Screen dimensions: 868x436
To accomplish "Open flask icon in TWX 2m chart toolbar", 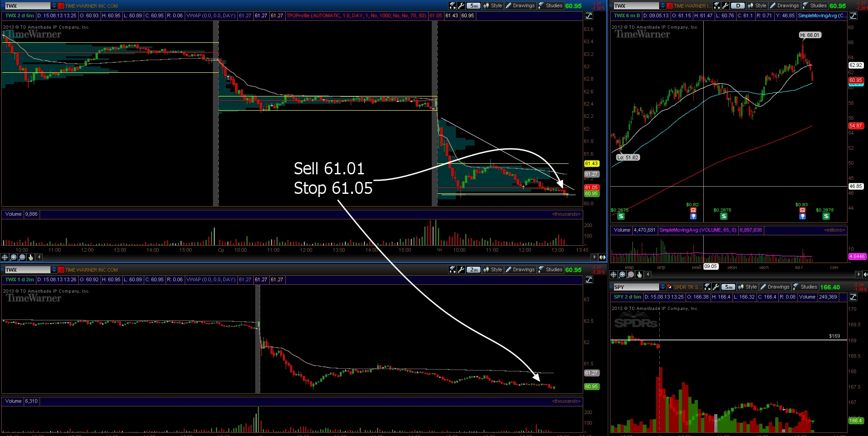I will pyautogui.click(x=453, y=270).
